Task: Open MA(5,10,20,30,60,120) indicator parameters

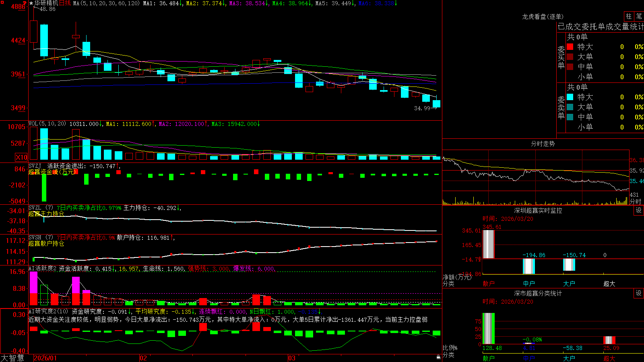Action: 106,3
